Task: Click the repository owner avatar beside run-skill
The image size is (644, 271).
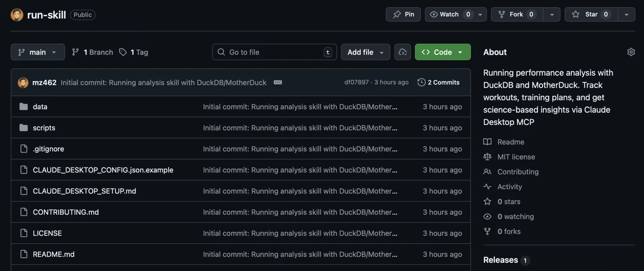Action: pyautogui.click(x=17, y=15)
